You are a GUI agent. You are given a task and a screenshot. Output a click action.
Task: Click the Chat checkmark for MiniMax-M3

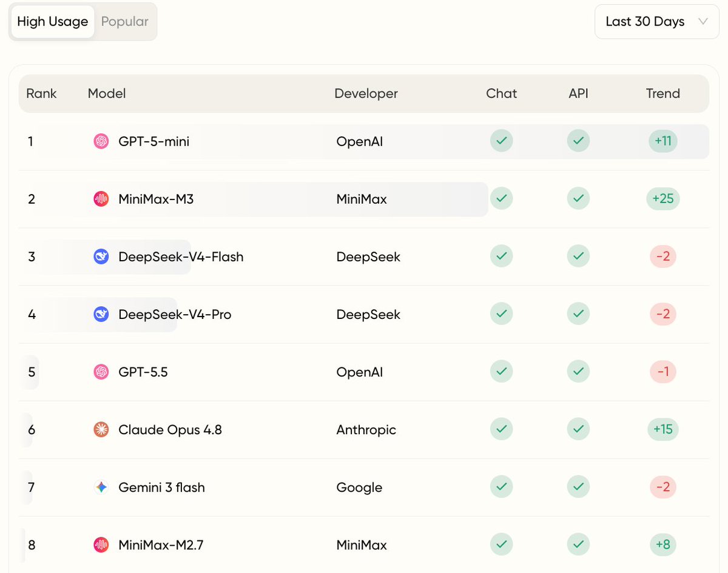(501, 198)
